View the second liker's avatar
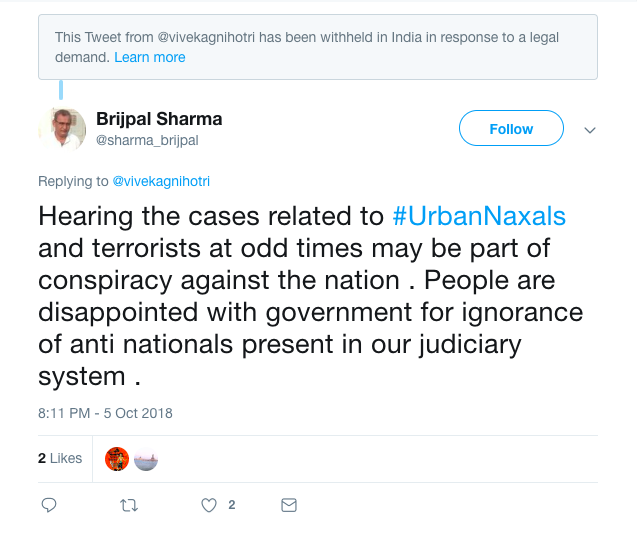Screen dimensions: 637x533 click(146, 459)
